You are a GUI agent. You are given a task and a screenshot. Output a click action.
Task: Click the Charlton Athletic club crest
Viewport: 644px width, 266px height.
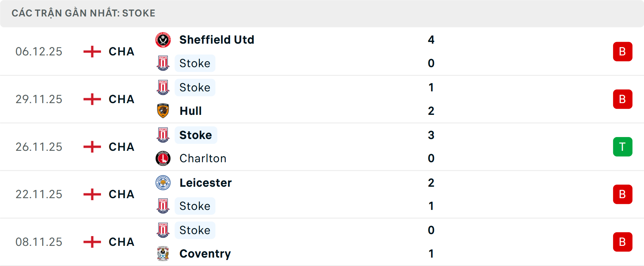(163, 159)
